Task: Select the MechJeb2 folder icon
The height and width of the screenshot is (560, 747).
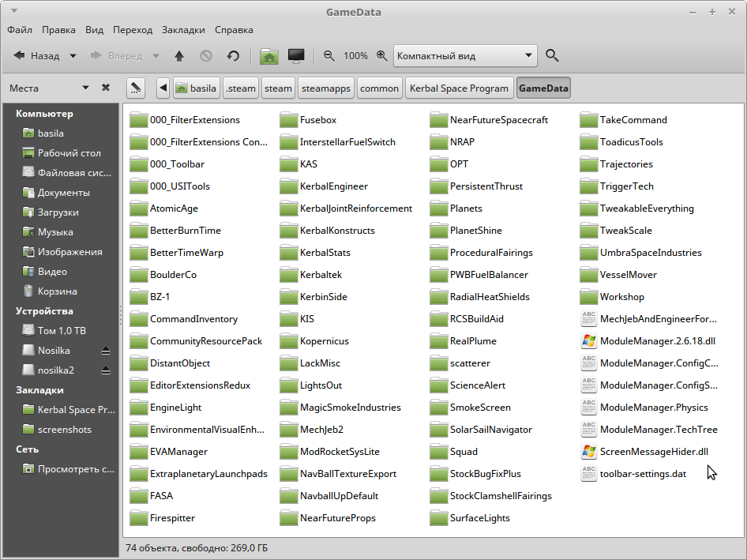Action: tap(289, 430)
